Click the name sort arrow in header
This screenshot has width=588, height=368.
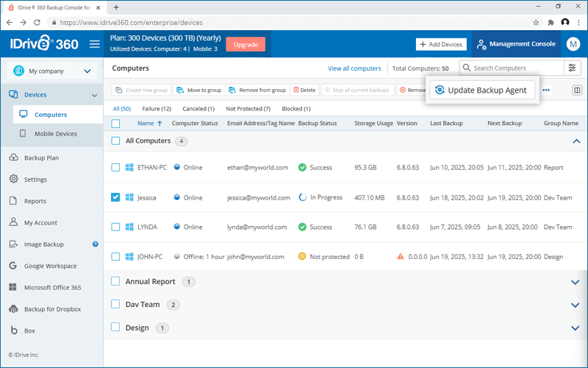pos(159,123)
